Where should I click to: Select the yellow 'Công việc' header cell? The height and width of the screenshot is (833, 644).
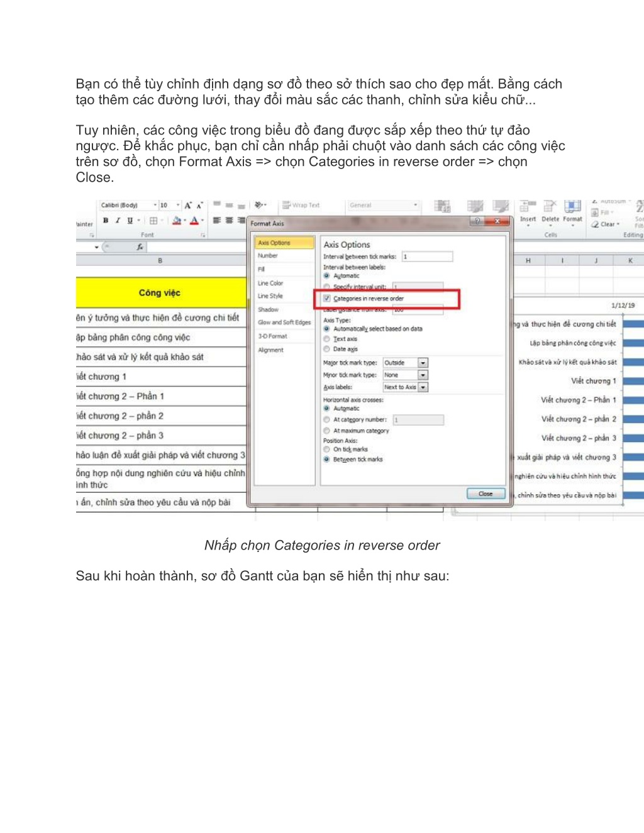click(x=160, y=293)
